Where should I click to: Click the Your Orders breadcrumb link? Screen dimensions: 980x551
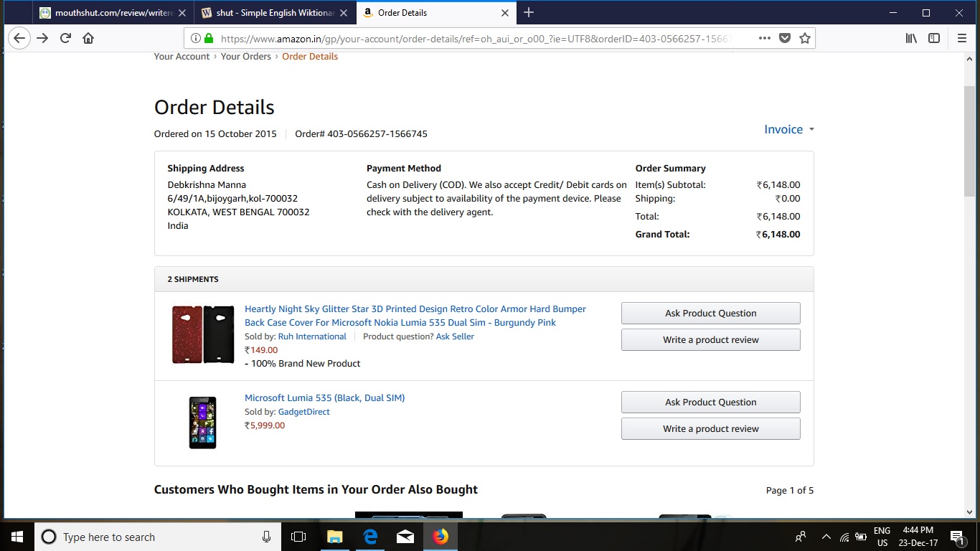[x=245, y=56]
